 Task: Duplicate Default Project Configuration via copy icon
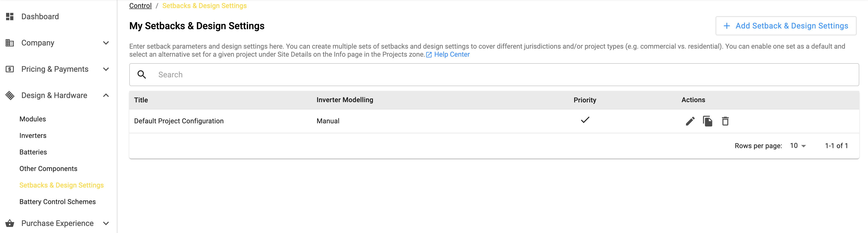(708, 121)
